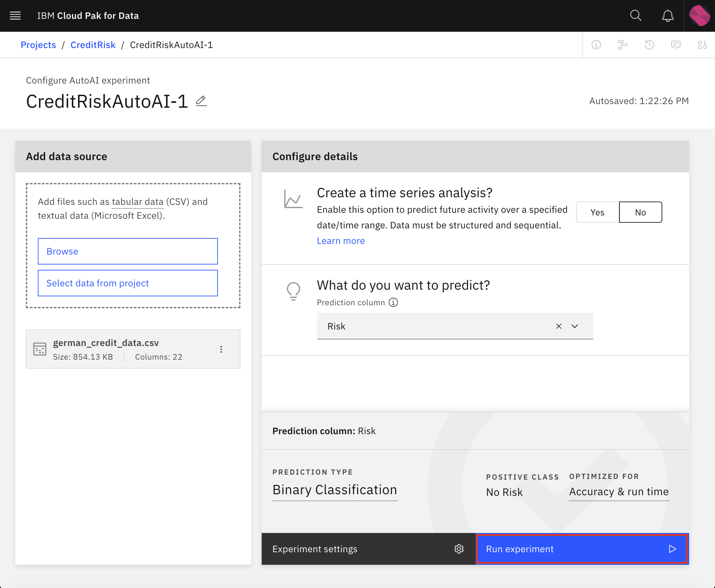This screenshot has width=715, height=588.
Task: Click the time series chart icon
Action: [293, 199]
